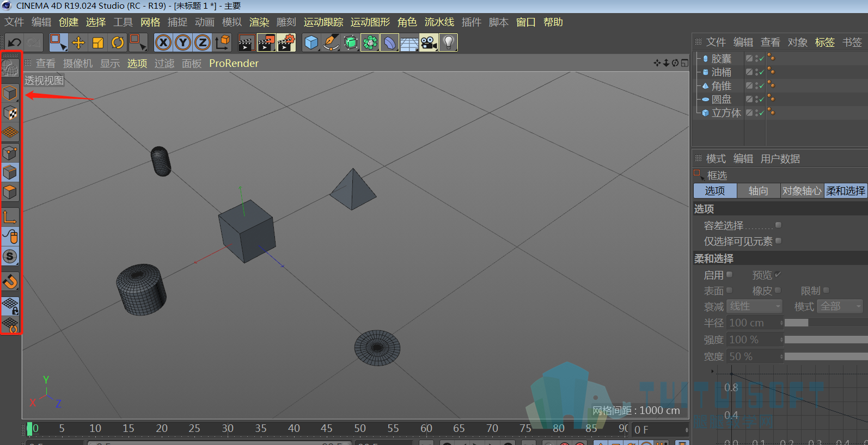Switch to Texture mode checkered cube
This screenshot has width=868, height=445.
click(x=10, y=113)
